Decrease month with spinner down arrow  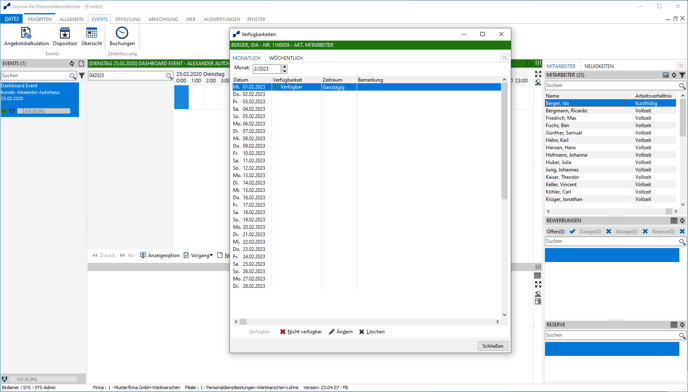[x=285, y=71]
